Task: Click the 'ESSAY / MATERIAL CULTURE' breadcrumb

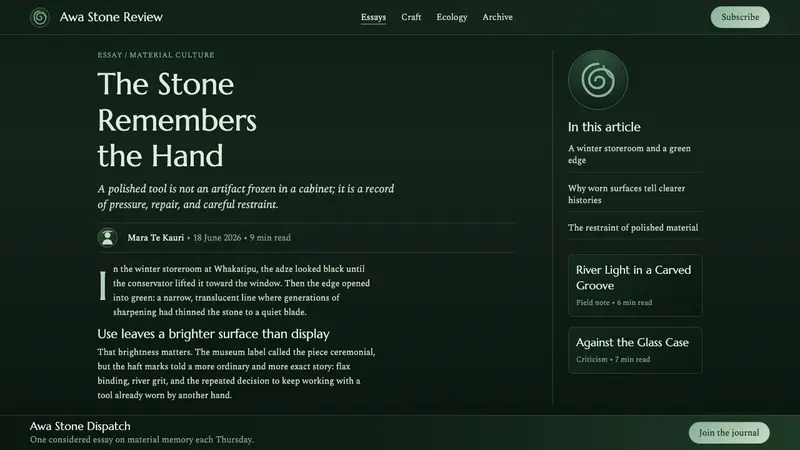Action: 156,55
